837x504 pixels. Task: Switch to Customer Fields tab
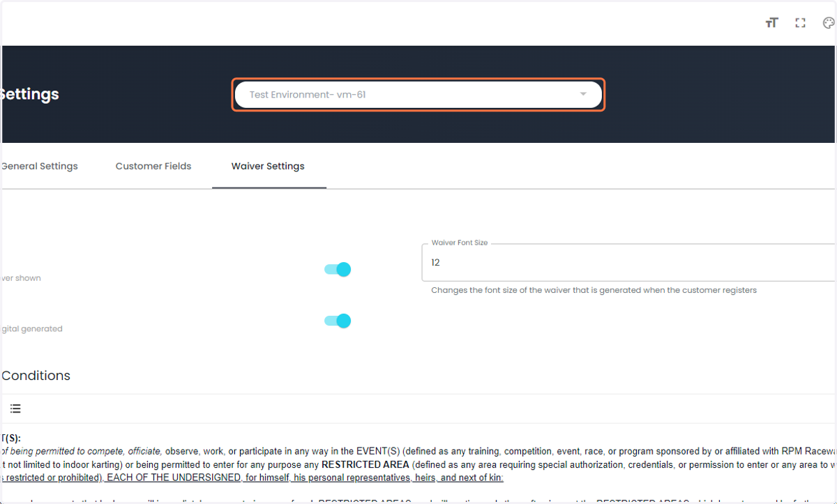tap(153, 166)
